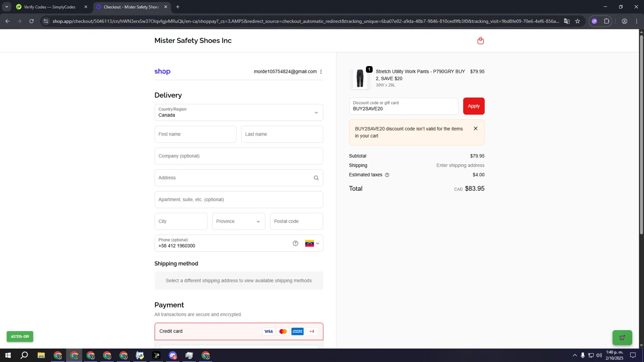Image resolution: width=644 pixels, height=362 pixels.
Task: Open the taskbar clock and date
Action: click(x=614, y=355)
